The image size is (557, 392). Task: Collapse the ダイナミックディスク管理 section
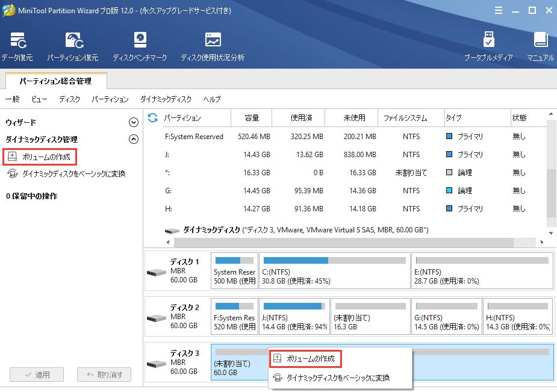[134, 139]
